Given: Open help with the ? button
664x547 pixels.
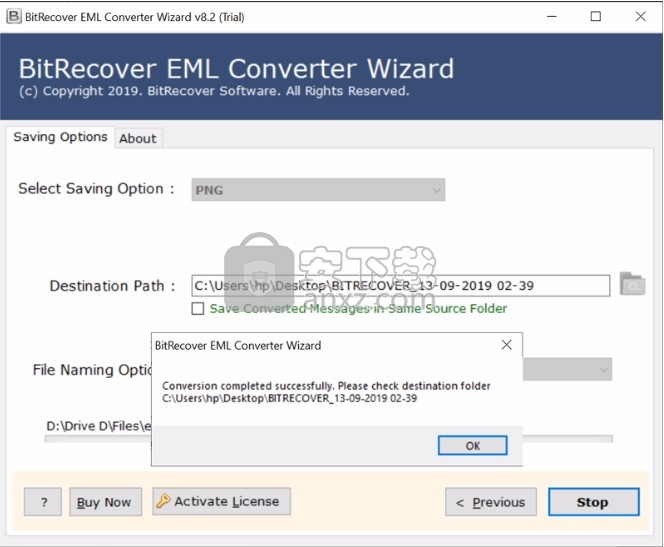Looking at the screenshot, I should [43, 502].
